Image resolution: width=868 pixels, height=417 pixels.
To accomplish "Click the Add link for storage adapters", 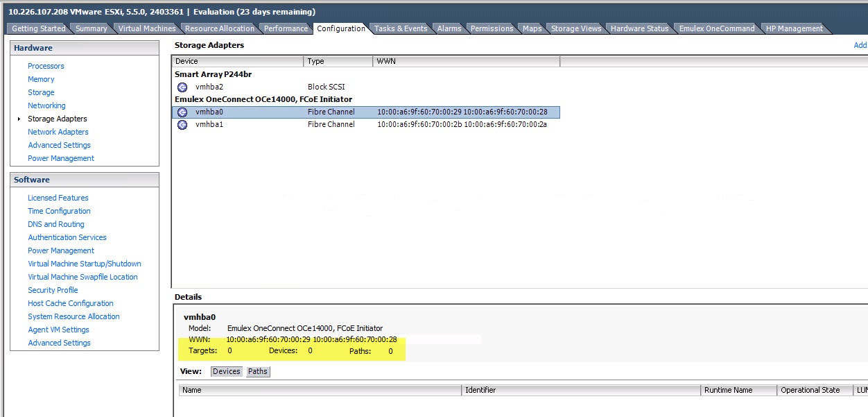I will pos(860,45).
